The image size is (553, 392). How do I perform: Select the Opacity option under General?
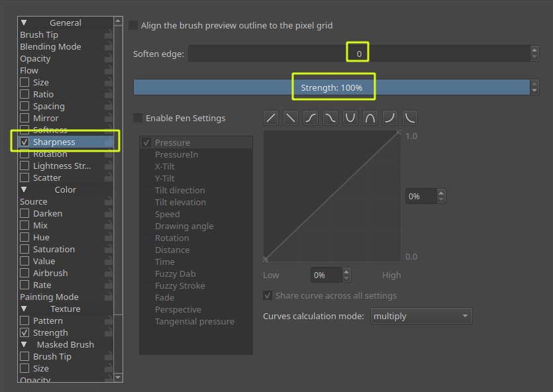coord(35,58)
